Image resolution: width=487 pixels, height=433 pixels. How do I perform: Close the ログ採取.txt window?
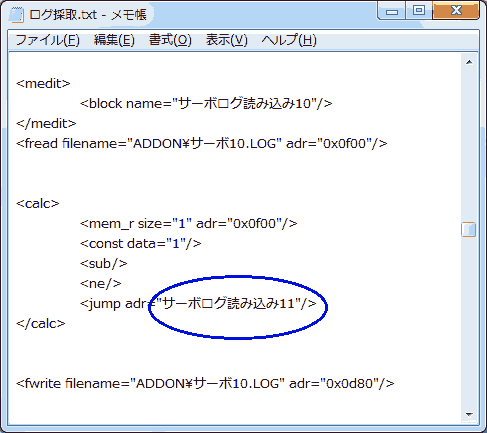click(456, 11)
